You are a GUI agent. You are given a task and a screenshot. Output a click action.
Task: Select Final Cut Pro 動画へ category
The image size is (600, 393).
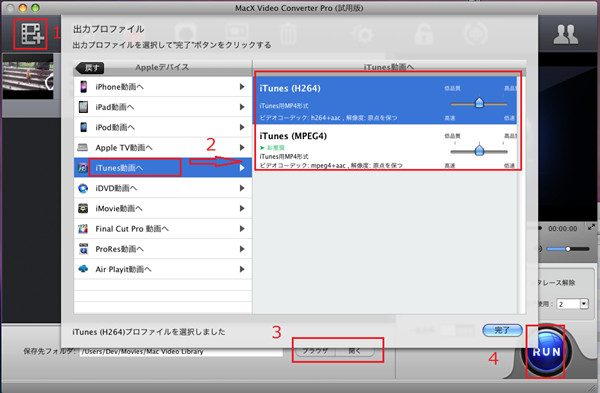(x=163, y=228)
